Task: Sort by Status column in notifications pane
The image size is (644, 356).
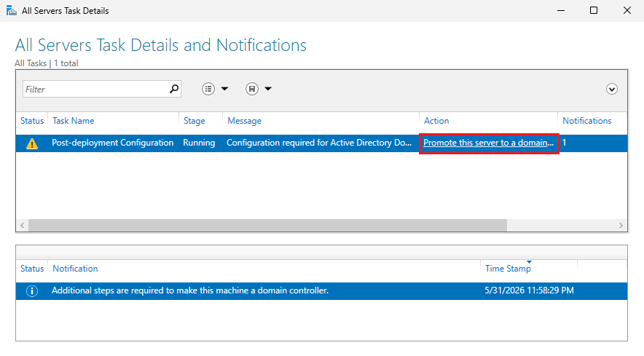Action: coord(32,269)
